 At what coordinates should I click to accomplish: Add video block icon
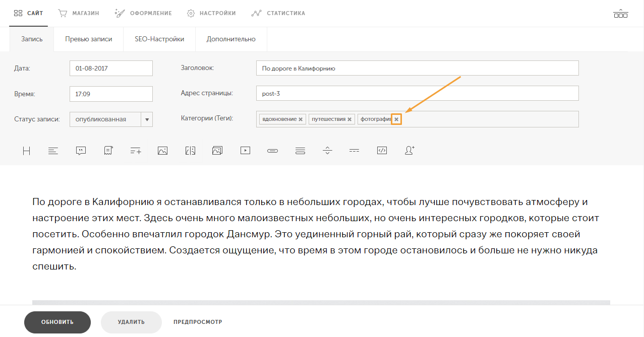(x=245, y=150)
